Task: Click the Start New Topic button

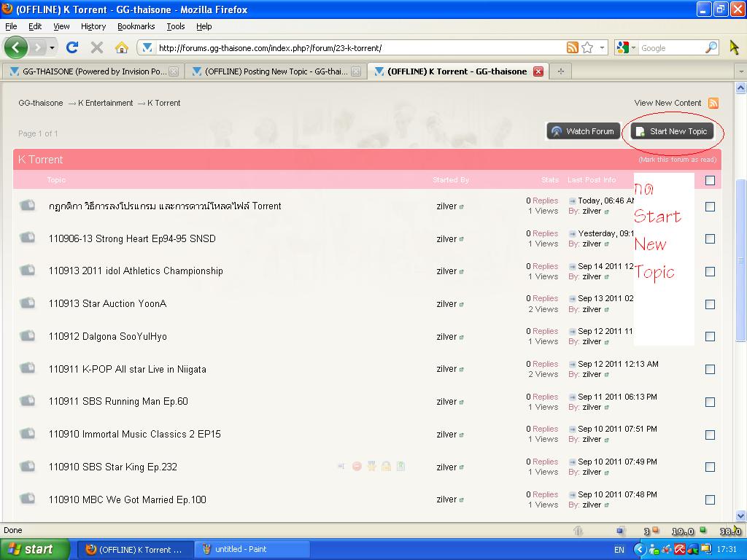Action: (672, 131)
